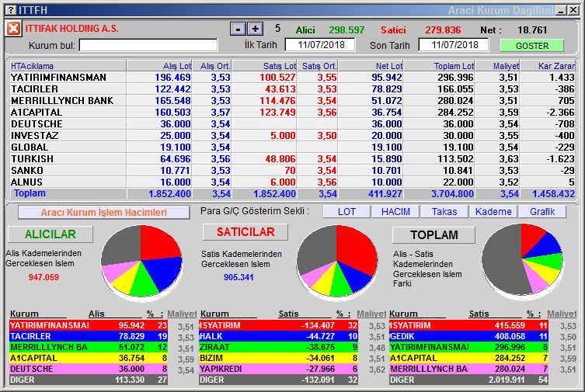Click yellow A1CAPITAL row in buyers list
Image resolution: width=585 pixels, height=392 pixels.
click(89, 358)
